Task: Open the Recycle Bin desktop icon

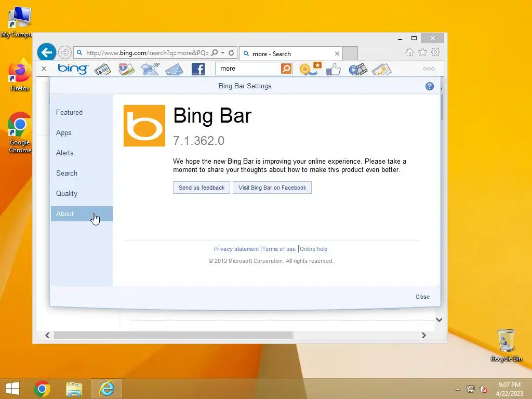Action: tap(506, 345)
